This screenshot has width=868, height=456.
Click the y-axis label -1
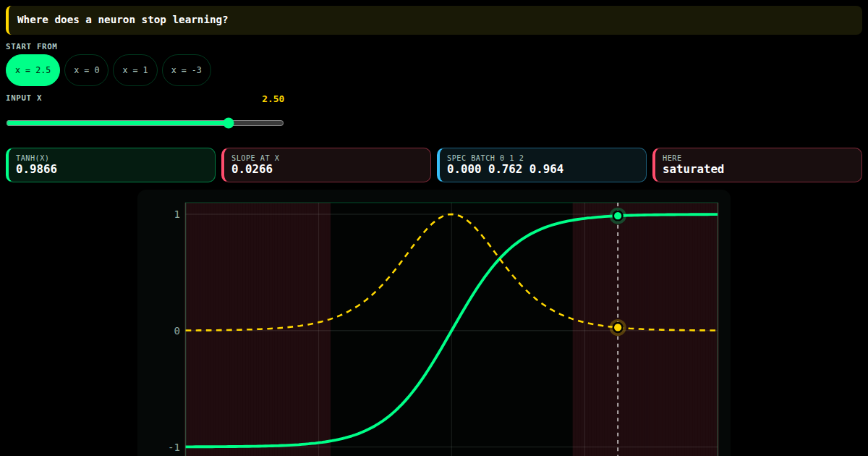pyautogui.click(x=174, y=447)
